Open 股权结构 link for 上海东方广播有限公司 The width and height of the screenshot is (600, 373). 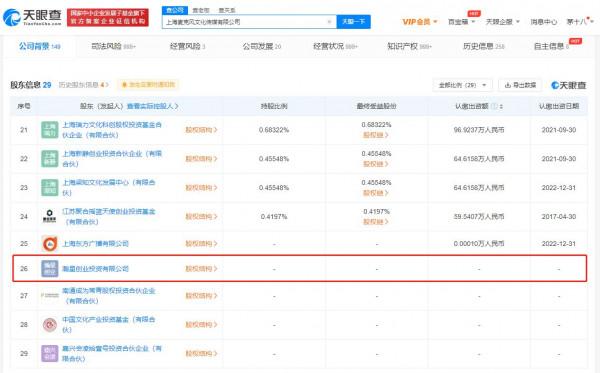(x=201, y=244)
